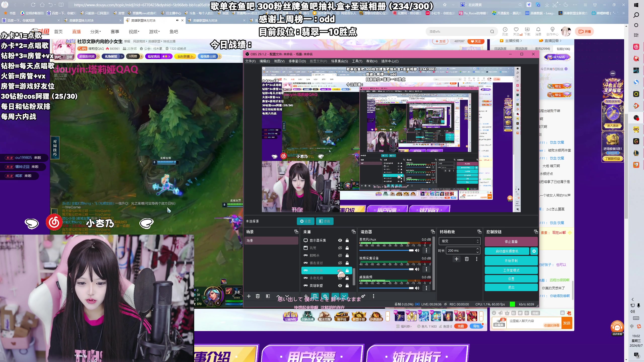Show the 饥荒 source
This screenshot has height=362, width=644.
pos(340,248)
